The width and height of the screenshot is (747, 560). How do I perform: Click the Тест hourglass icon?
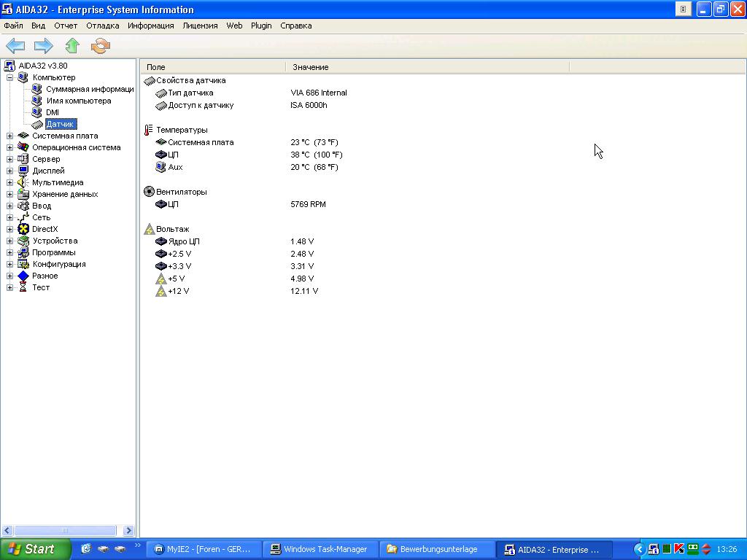click(23, 287)
